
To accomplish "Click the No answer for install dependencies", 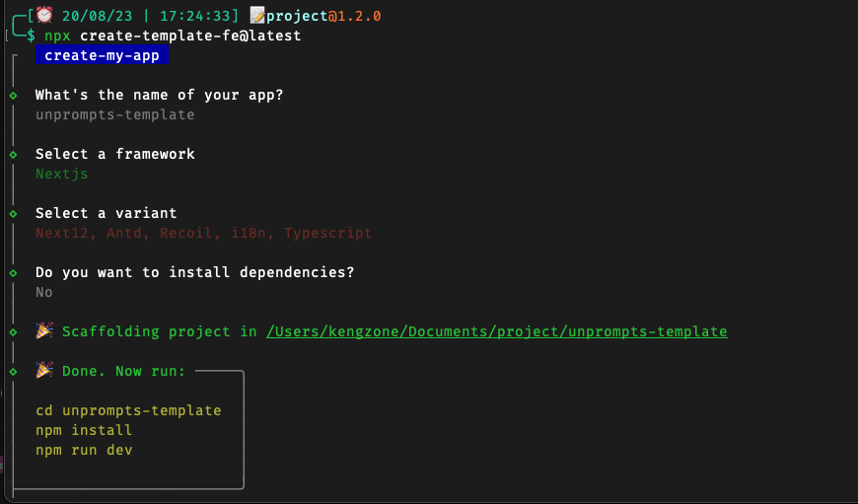I will click(x=44, y=292).
